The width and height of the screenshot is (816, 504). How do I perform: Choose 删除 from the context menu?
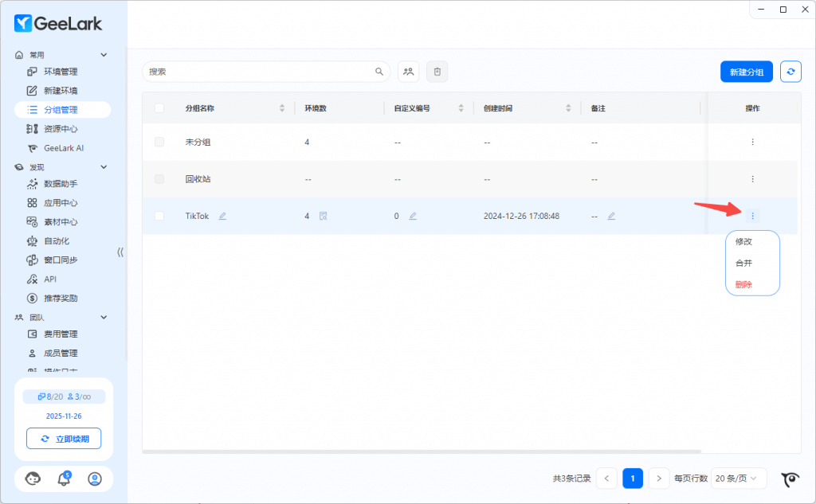(743, 284)
